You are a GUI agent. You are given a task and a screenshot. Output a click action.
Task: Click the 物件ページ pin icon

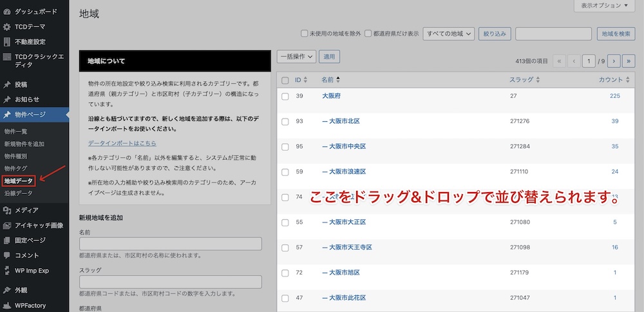click(6, 115)
